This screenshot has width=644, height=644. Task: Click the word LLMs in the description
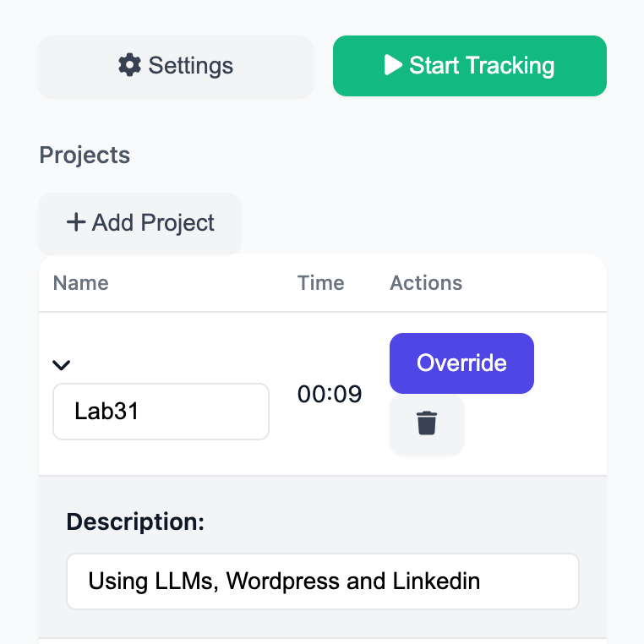(186, 581)
